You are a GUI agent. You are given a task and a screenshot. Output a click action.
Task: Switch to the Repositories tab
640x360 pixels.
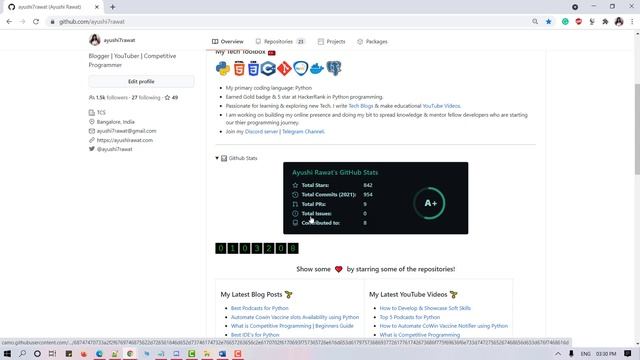click(280, 42)
